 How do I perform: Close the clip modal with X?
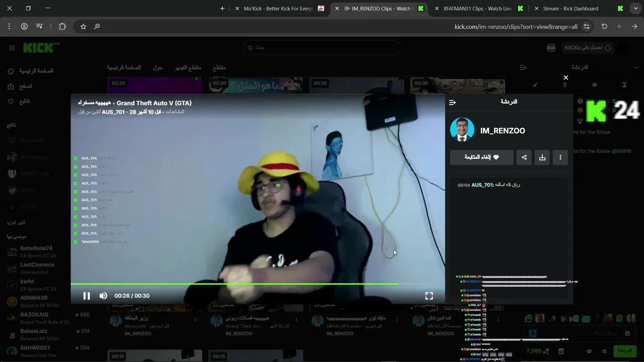click(566, 77)
